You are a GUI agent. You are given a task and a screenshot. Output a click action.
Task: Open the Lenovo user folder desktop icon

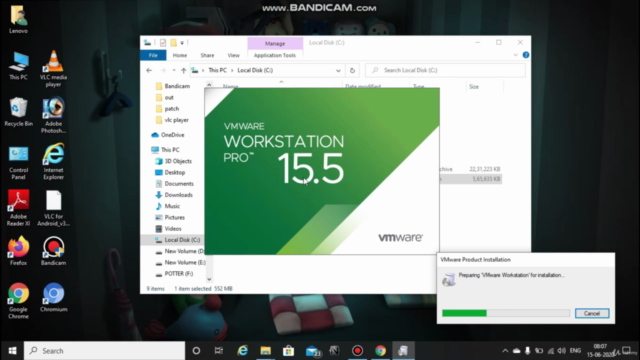point(18,19)
